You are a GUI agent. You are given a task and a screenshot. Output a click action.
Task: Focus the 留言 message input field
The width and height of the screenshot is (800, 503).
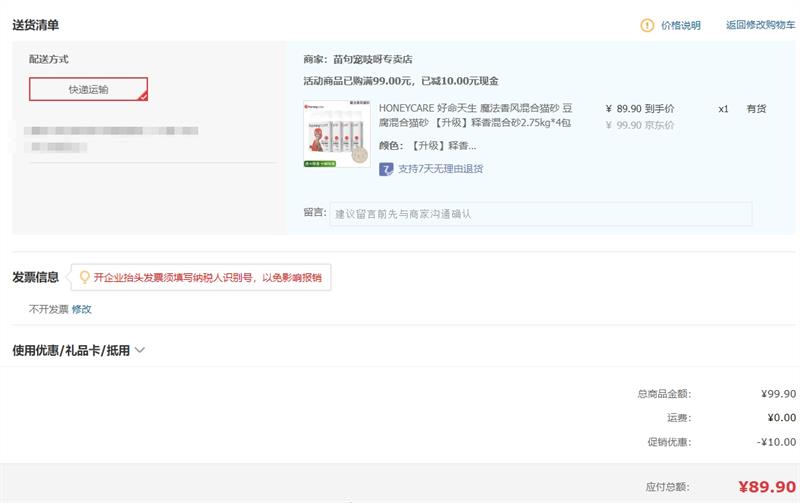tap(540, 214)
